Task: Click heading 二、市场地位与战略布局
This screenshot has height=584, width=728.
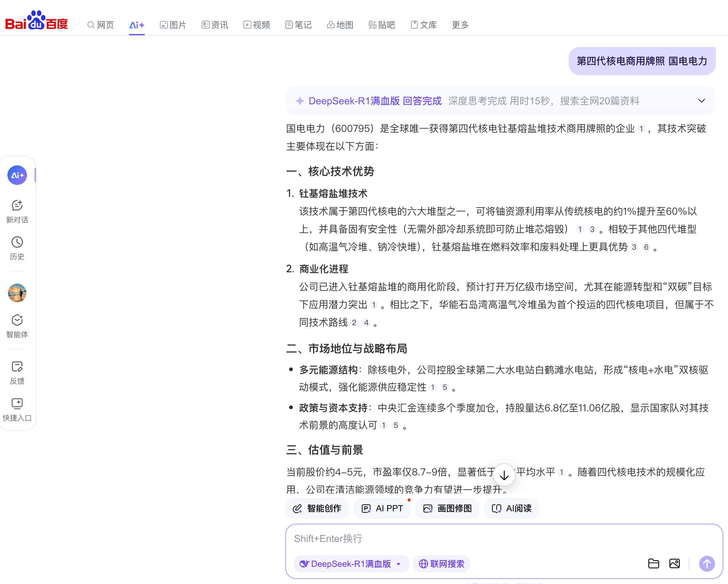Action: pos(347,348)
